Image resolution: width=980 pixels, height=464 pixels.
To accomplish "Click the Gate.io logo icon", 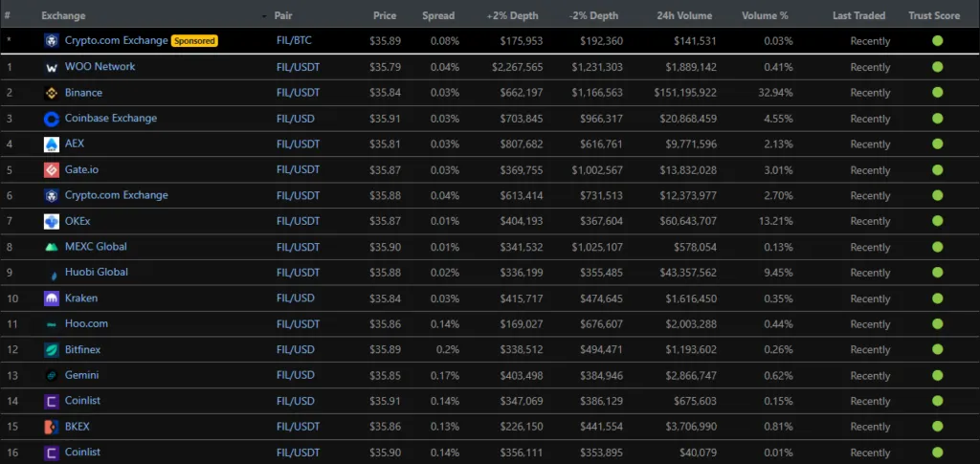I will pyautogui.click(x=52, y=170).
